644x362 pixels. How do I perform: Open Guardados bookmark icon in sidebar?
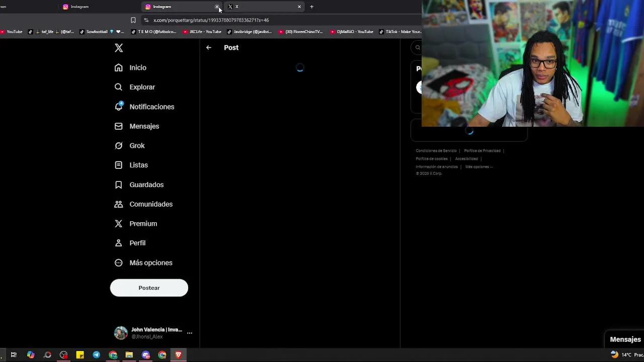click(x=118, y=185)
